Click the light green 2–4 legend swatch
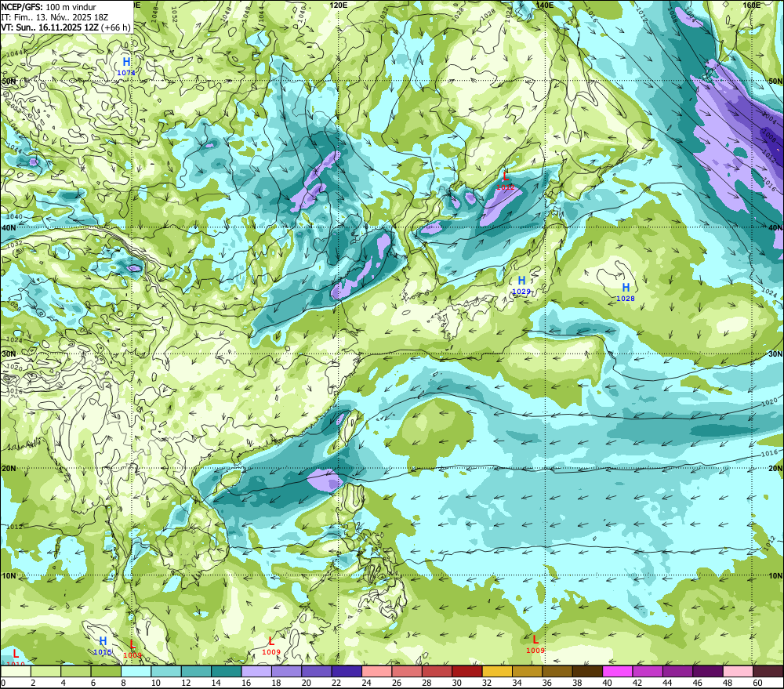This screenshot has width=784, height=689. (45, 671)
